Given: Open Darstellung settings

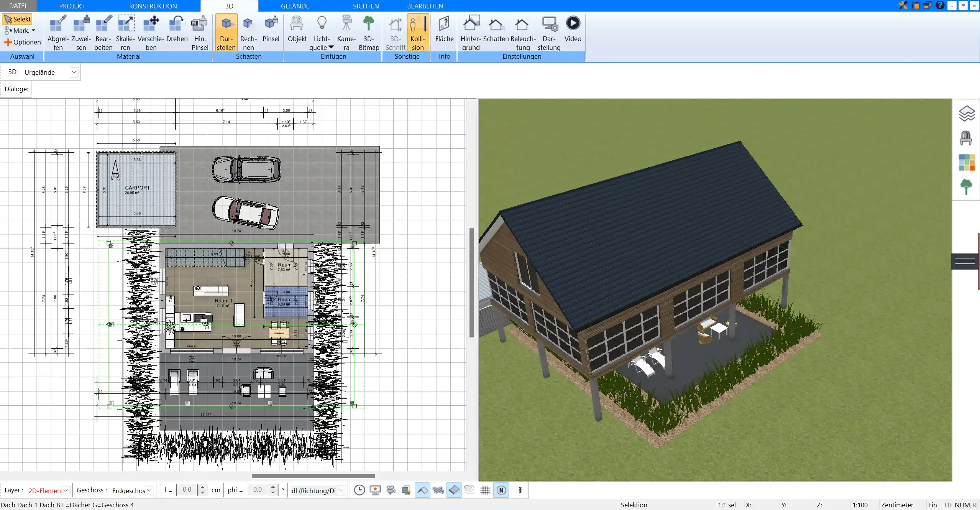Looking at the screenshot, I should 549,33.
